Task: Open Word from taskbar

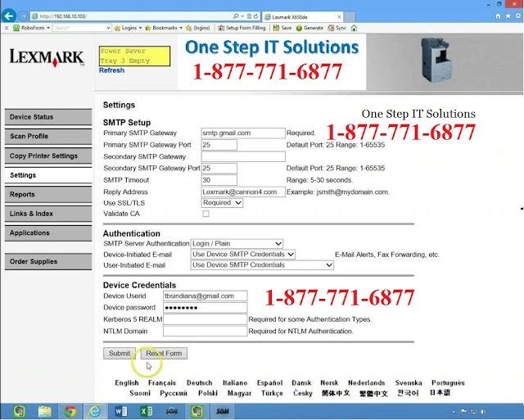Action: [120, 411]
